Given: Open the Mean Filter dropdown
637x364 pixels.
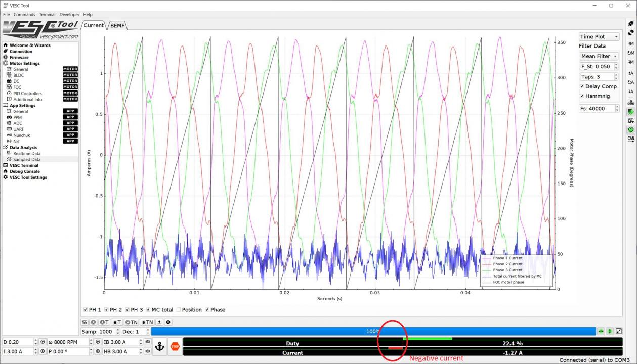Looking at the screenshot, I should (599, 56).
